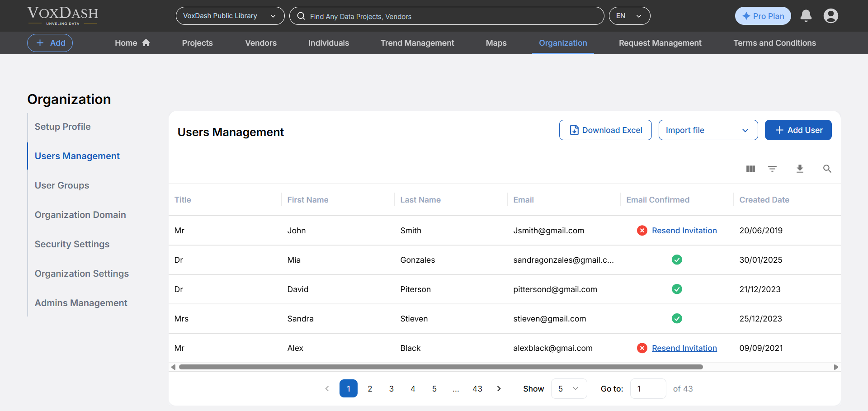Viewport: 868px width, 411px height.
Task: Open the user profile avatar icon
Action: (x=831, y=15)
